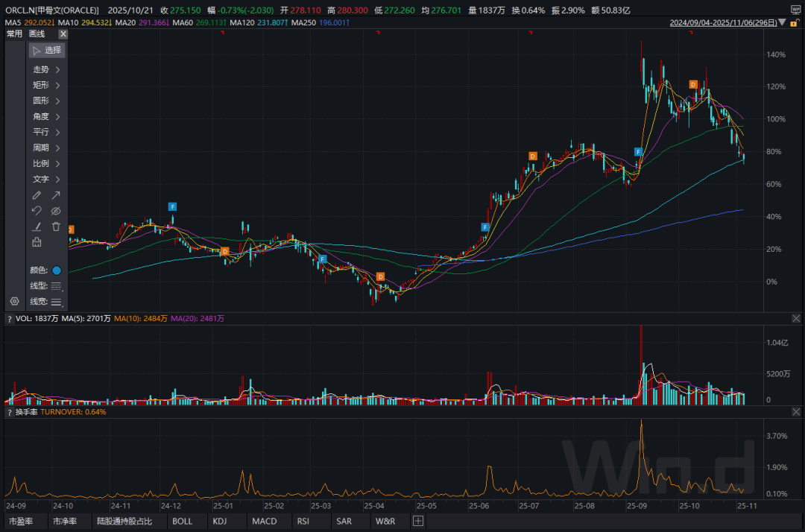Add a new indicator with plus icon
The image size is (805, 532).
pos(418,521)
